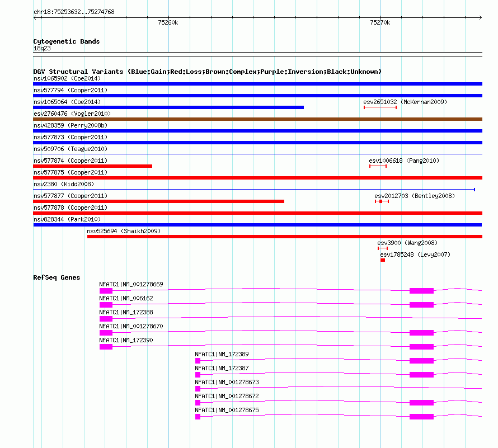This screenshot has height=448, width=498.
Task: Click the left arrow end of the ruler
Action: (x=35, y=17)
